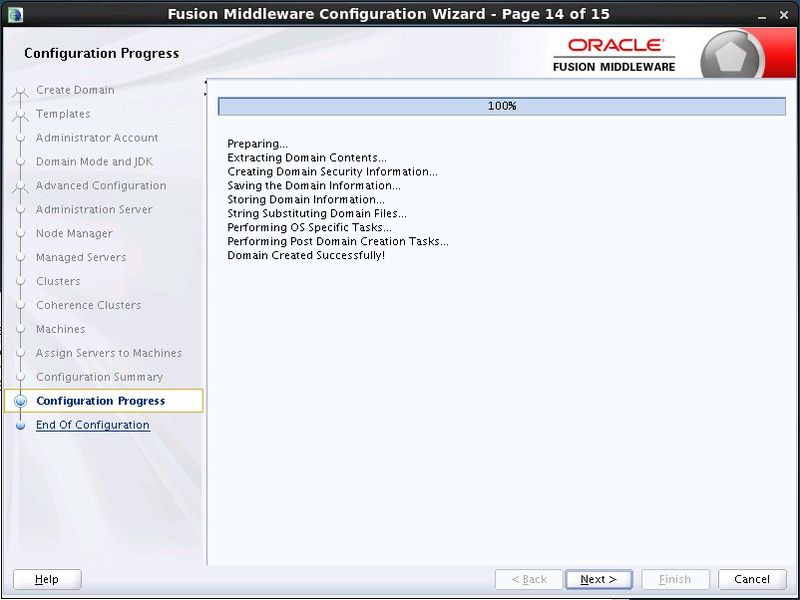This screenshot has width=800, height=600.
Task: Click the disabled Finish button
Action: click(x=675, y=579)
